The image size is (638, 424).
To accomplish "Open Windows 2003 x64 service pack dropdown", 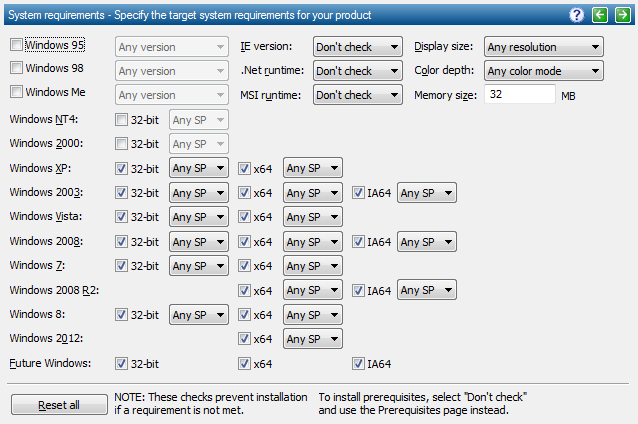I will click(313, 192).
